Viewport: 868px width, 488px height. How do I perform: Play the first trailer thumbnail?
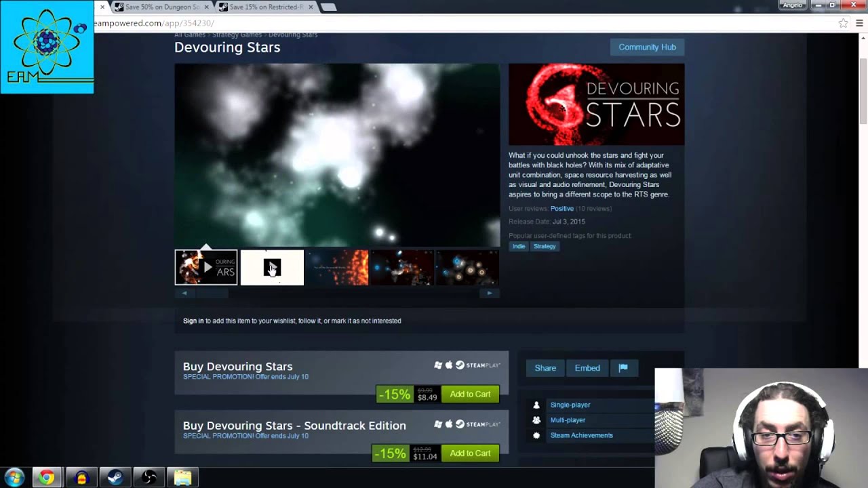point(206,267)
